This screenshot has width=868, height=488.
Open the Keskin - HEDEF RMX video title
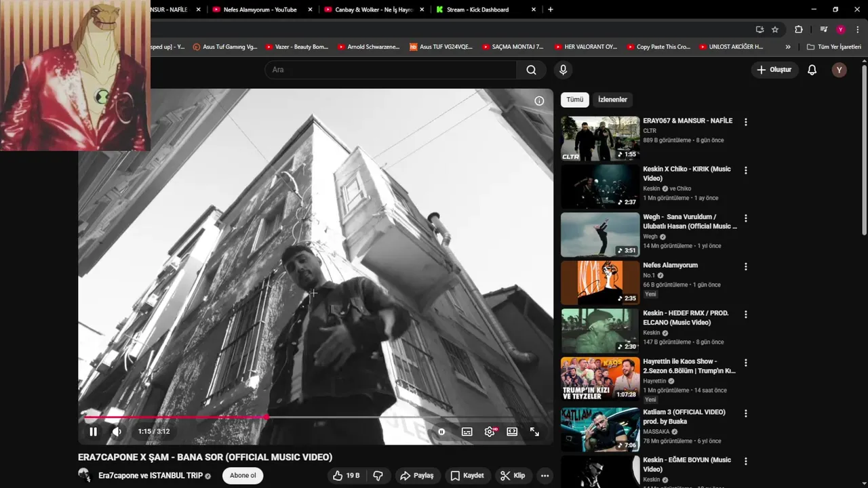point(686,318)
